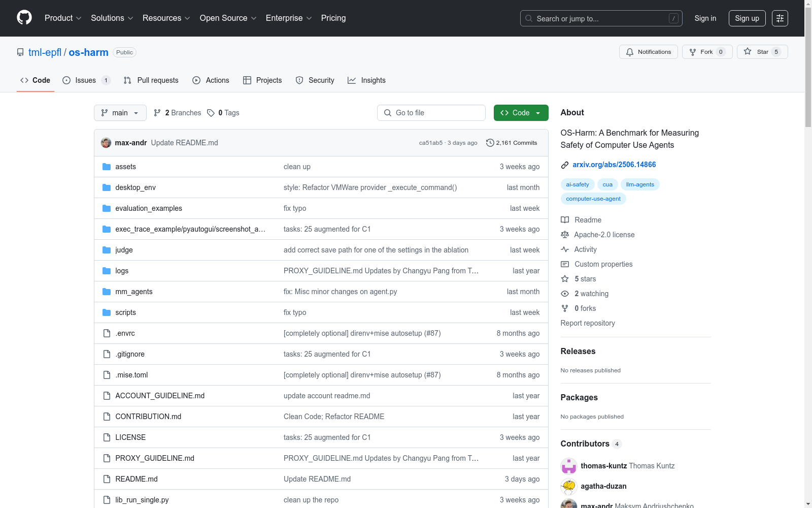The width and height of the screenshot is (812, 508).
Task: Switch to the Issues tab
Action: click(x=86, y=80)
